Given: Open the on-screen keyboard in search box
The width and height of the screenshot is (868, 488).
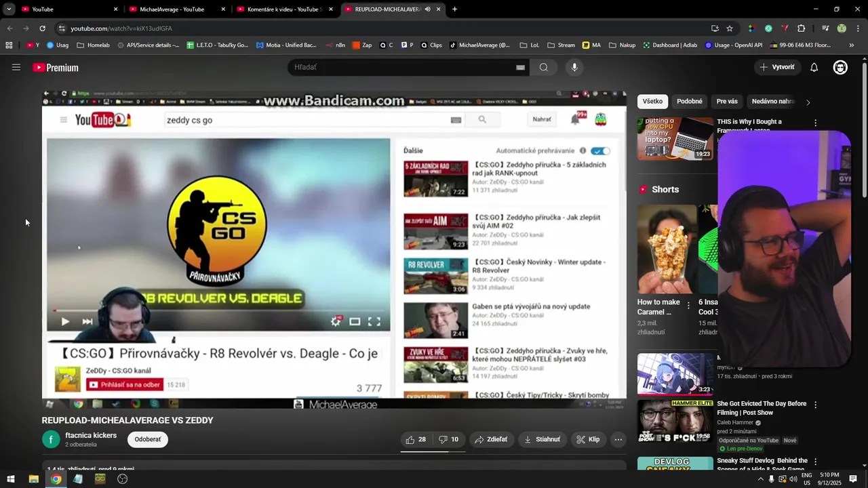Looking at the screenshot, I should pos(520,67).
